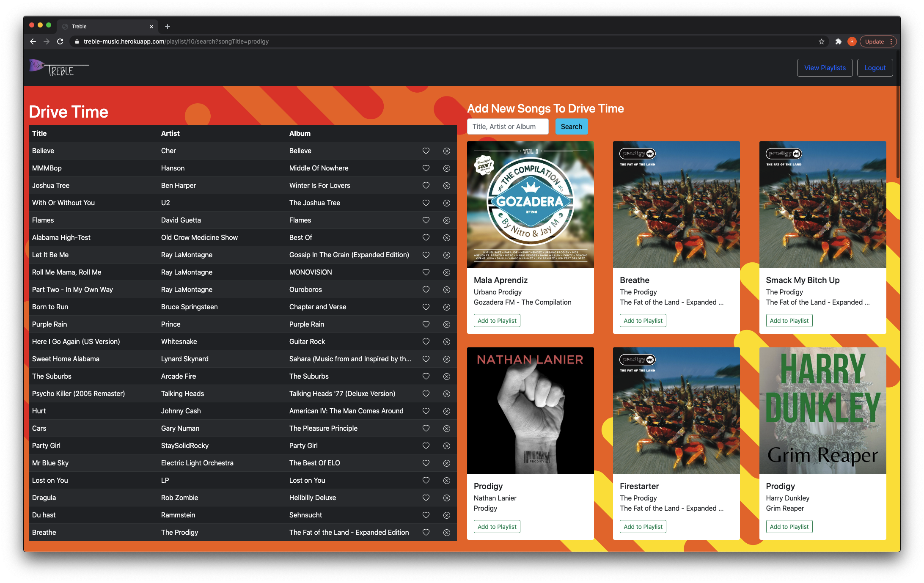This screenshot has width=924, height=583.
Task: Open View Playlists page
Action: tap(825, 68)
